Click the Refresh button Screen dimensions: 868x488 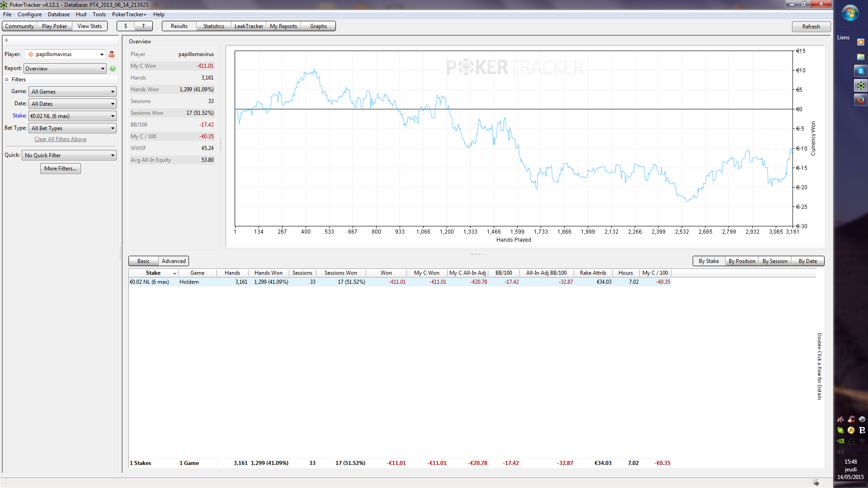(811, 27)
